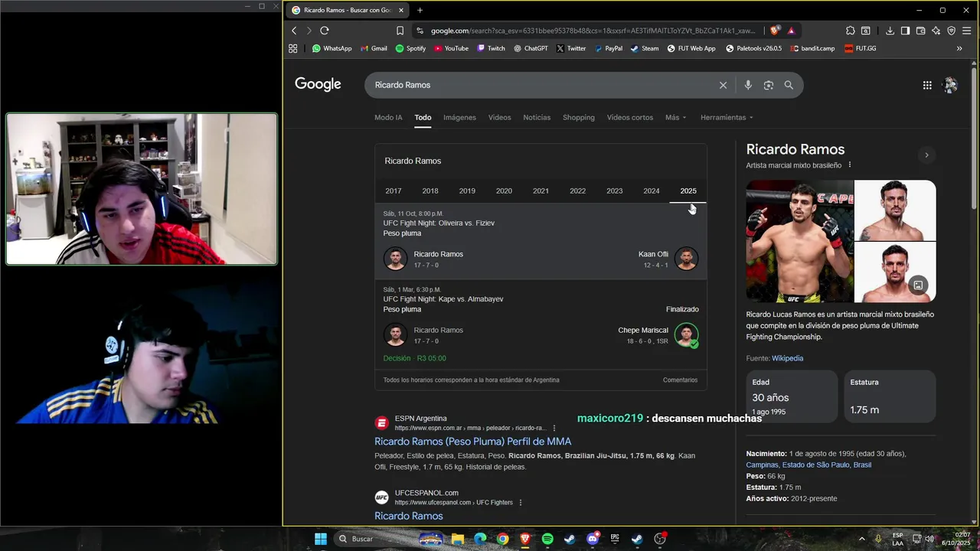Switch to Videos search tab
This screenshot has width=980, height=551.
(x=499, y=117)
